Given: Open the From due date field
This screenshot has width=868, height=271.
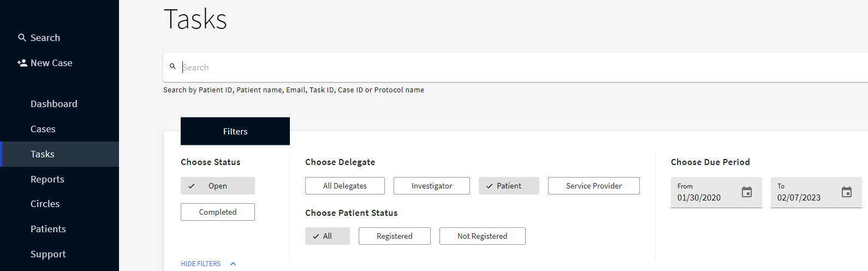Looking at the screenshot, I should [x=716, y=192].
